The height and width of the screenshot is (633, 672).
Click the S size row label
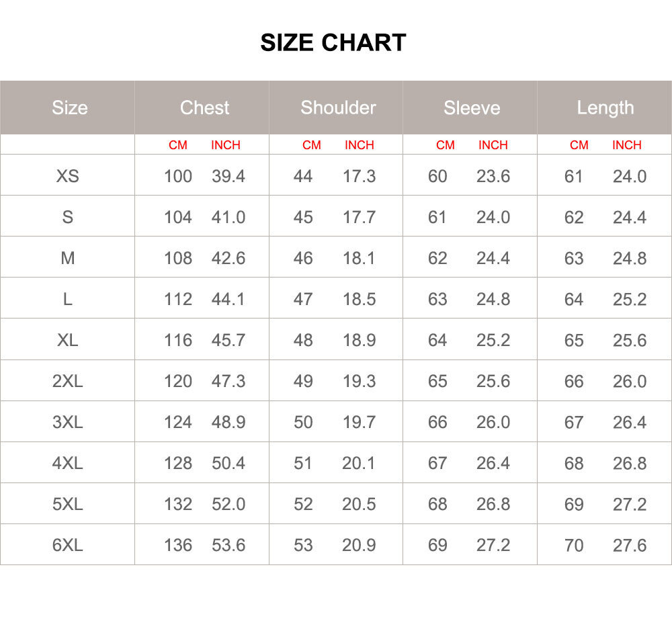68,217
